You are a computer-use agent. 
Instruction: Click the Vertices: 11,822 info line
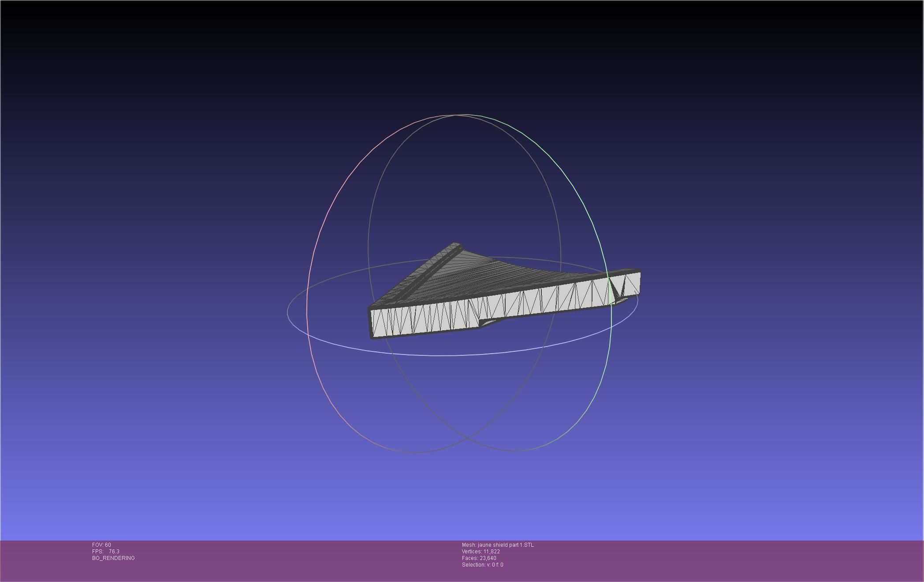tap(481, 552)
